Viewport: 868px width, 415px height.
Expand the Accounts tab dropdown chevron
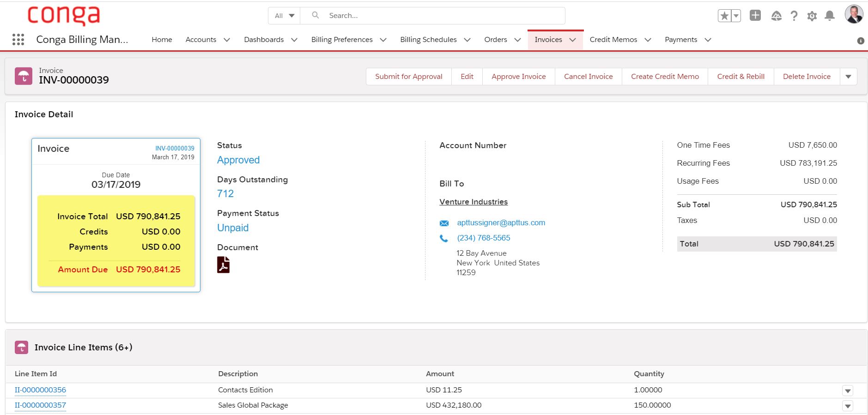click(x=227, y=40)
